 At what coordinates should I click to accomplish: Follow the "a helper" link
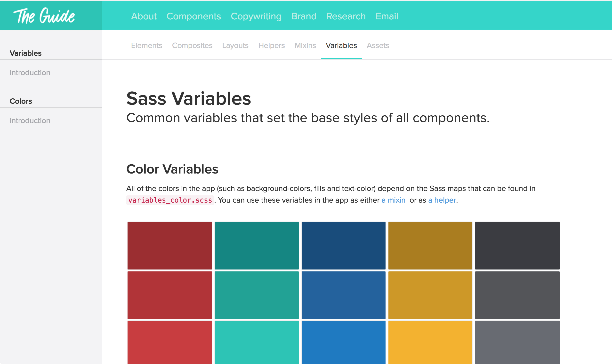coord(442,200)
